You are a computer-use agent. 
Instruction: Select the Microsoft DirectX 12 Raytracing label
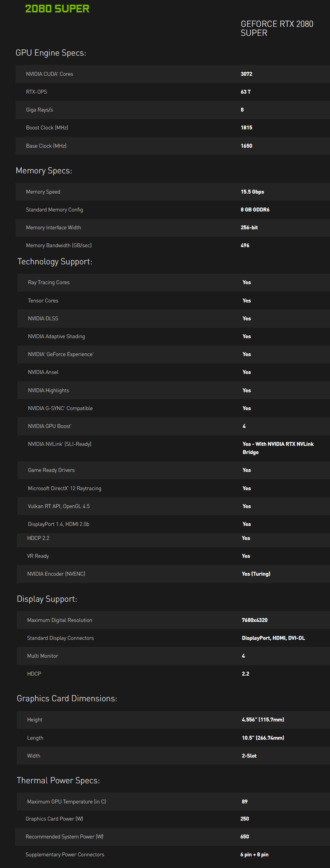tap(65, 488)
